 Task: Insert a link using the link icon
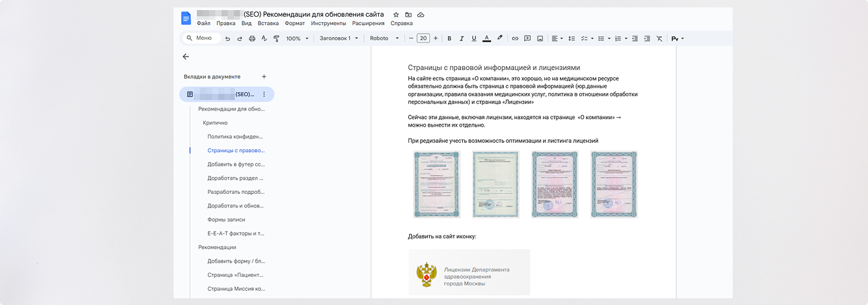pos(515,38)
